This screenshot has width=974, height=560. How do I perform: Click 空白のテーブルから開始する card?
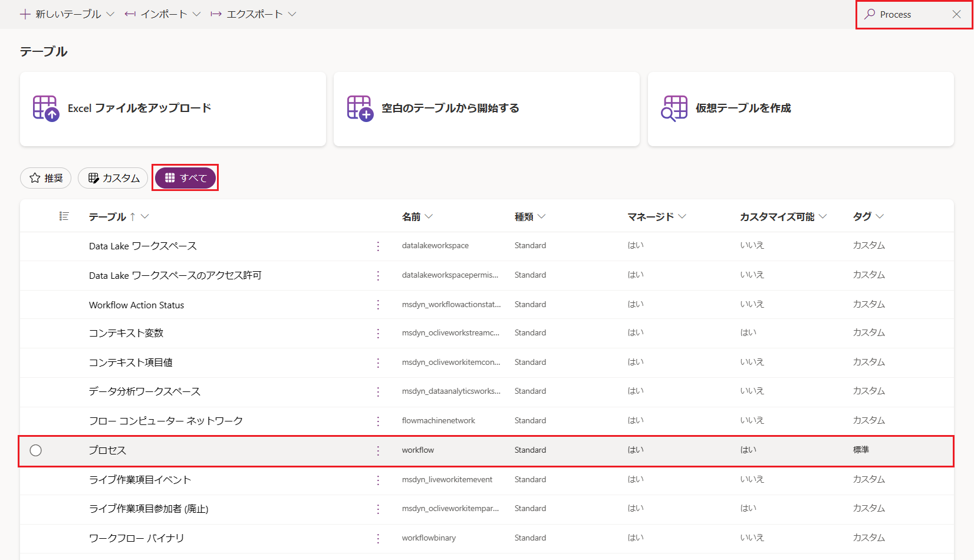486,109
